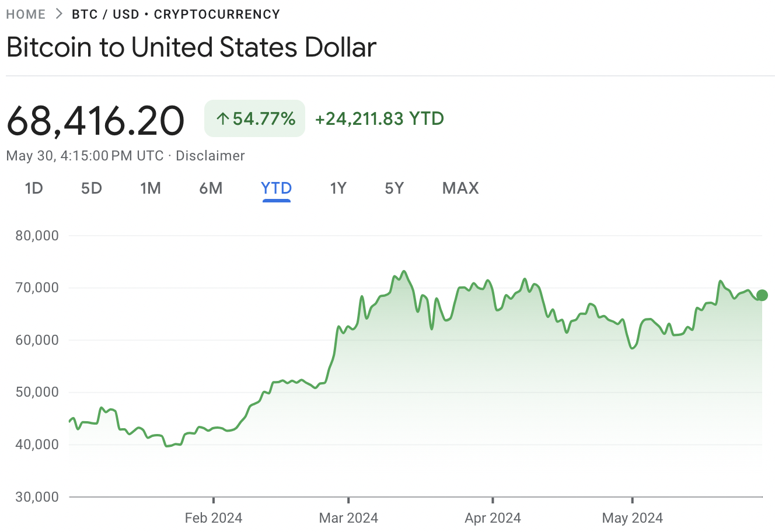
Task: Click the 68,416.20 price value
Action: pos(96,121)
